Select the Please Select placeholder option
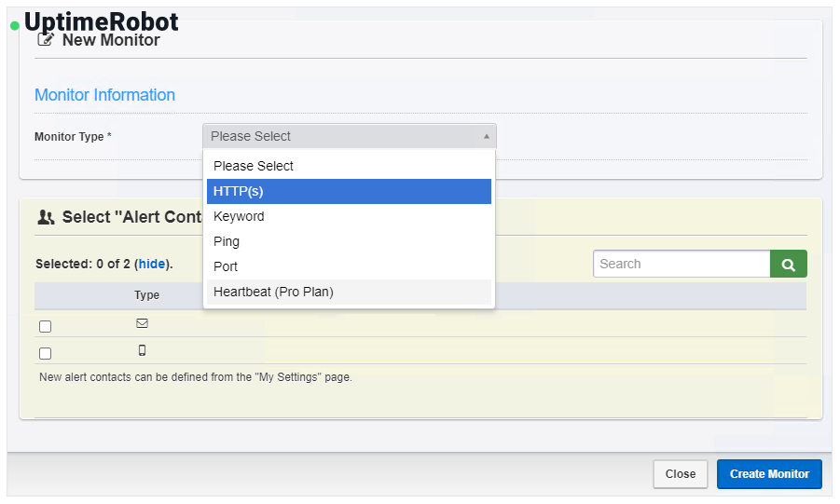Image resolution: width=840 pixels, height=504 pixels. 349,166
